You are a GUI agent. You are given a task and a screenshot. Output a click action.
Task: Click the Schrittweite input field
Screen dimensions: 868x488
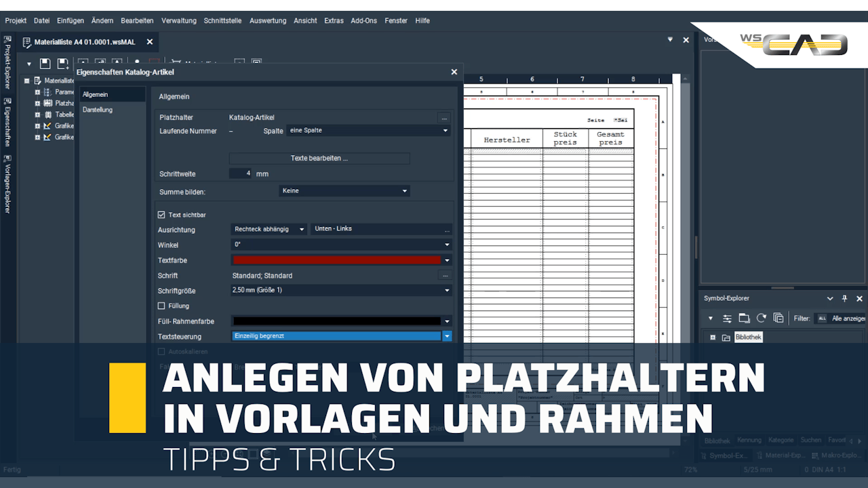(241, 173)
